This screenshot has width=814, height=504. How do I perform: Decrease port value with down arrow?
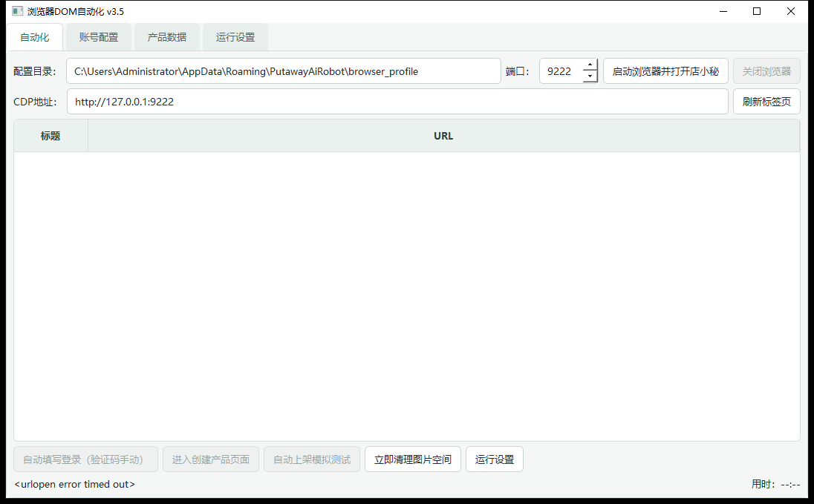click(590, 76)
